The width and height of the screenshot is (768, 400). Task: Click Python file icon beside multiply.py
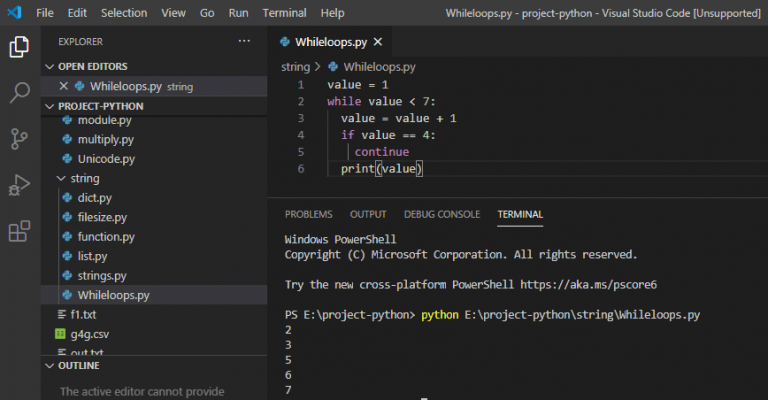tap(67, 140)
